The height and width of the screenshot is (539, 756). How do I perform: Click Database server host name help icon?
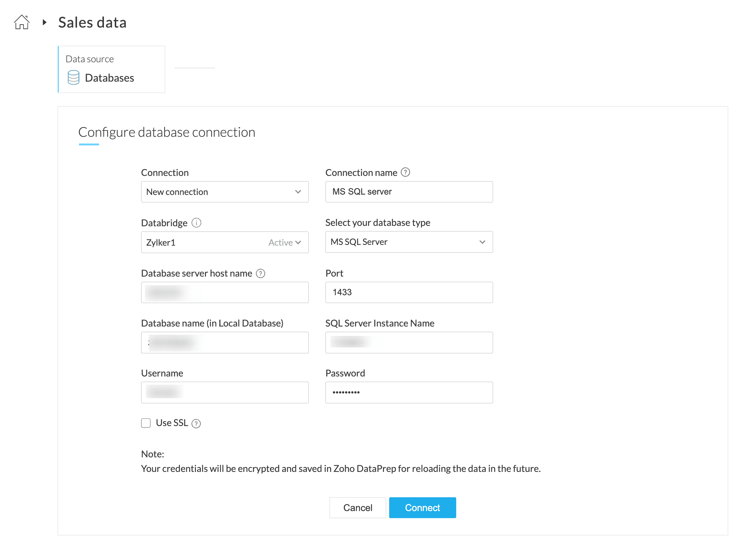[261, 274]
